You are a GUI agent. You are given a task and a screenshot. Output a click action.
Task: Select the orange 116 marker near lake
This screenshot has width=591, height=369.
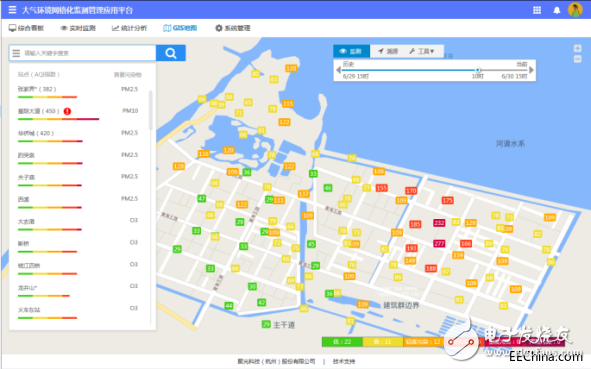[x=204, y=154]
